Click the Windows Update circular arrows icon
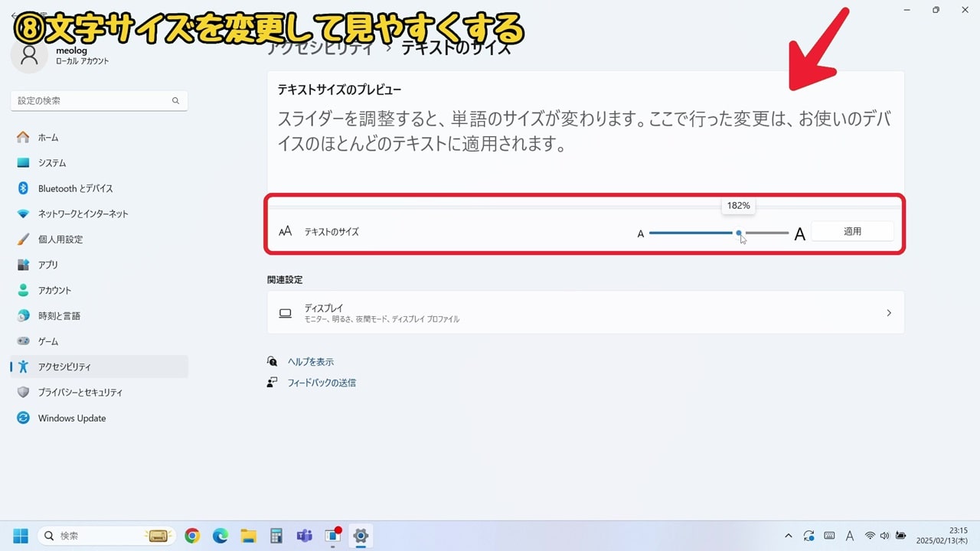 [23, 418]
